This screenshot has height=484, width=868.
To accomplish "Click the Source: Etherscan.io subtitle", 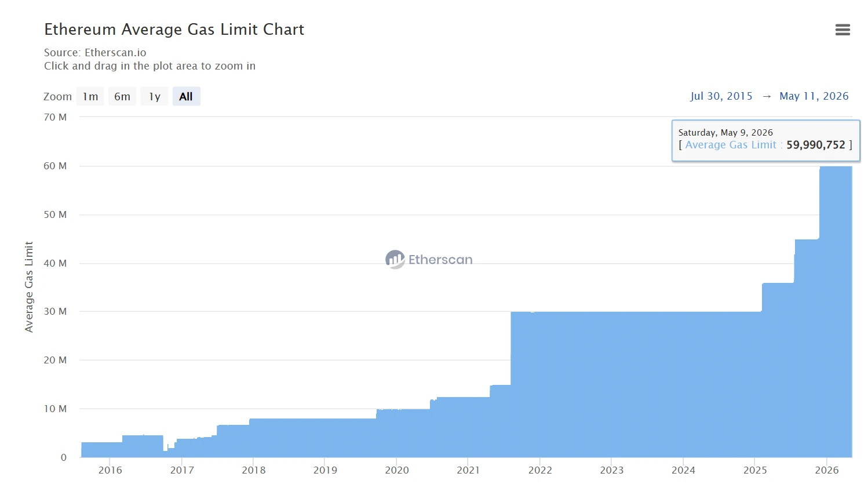I will pos(95,53).
